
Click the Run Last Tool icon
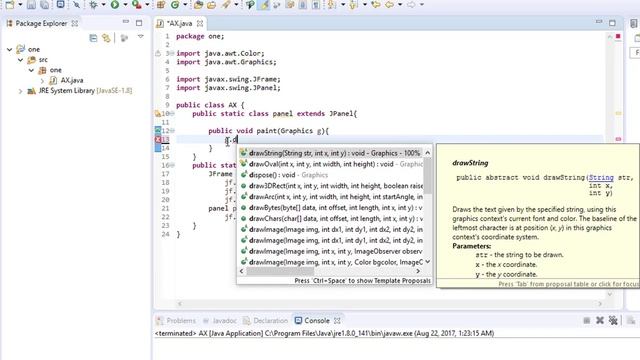coord(137,4)
